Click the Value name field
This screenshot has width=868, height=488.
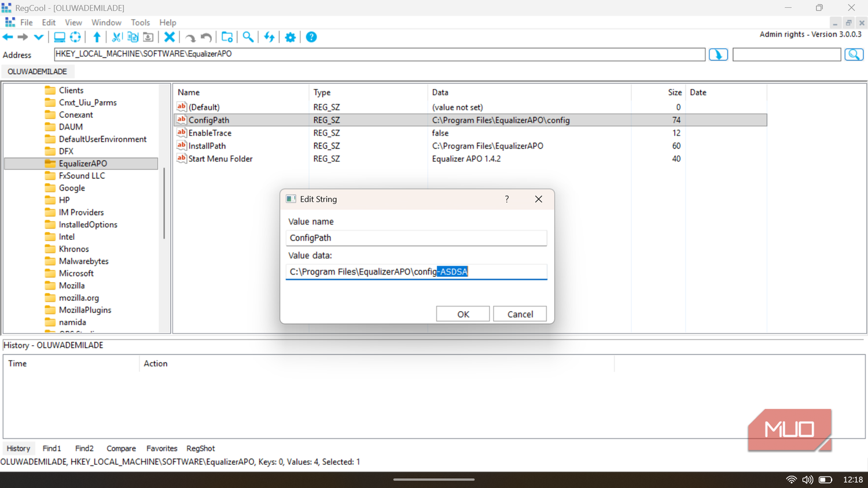tap(417, 238)
